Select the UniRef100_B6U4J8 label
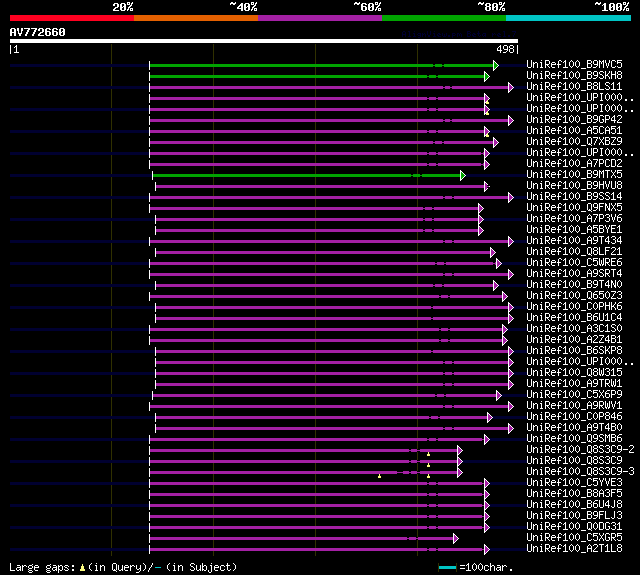Viewport: 640px width, 575px height. pos(574,505)
